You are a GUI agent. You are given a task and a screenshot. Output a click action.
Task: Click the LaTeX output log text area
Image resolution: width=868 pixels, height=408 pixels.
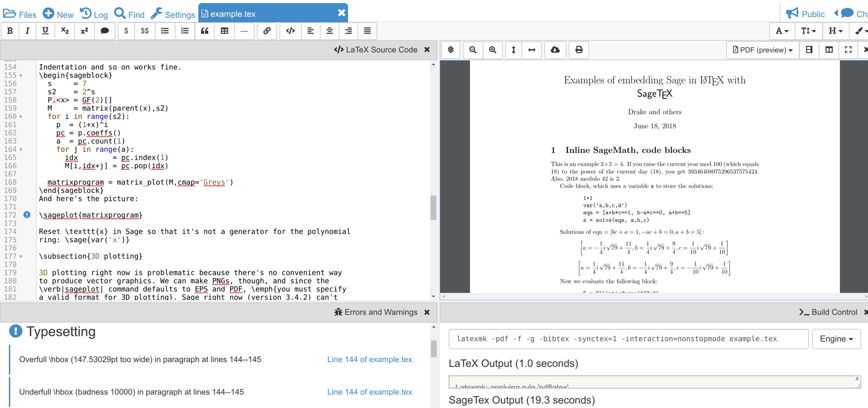coord(654,382)
